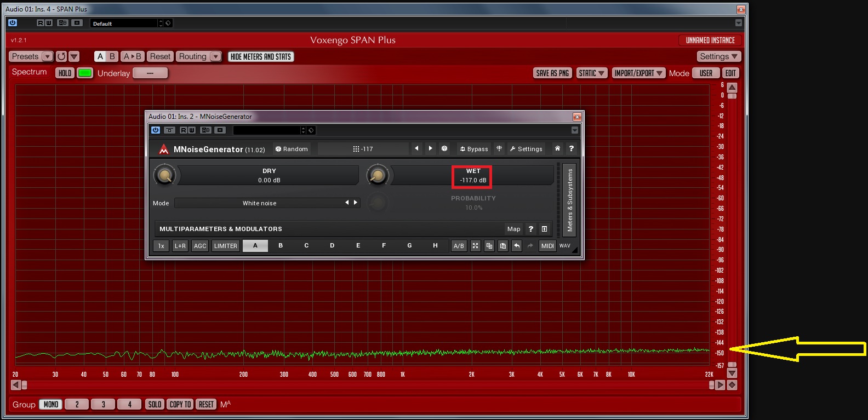Screen dimensions: 868x420
Task: Toggle bypass icon in MNoiseGenerator host bar
Action: [x=170, y=130]
